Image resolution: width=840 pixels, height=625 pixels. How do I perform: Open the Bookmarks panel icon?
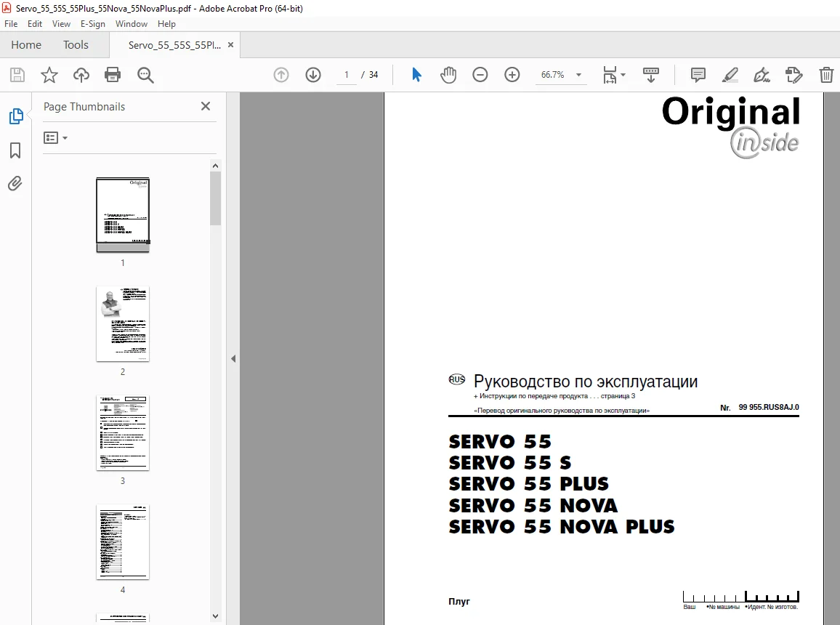(x=15, y=150)
